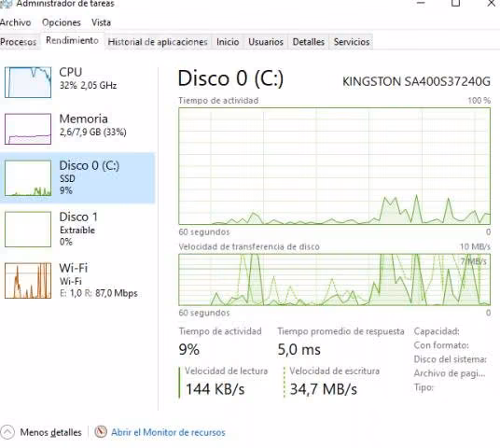Switch to the Servicios tab
Viewport: 500px width, 448px height.
coord(352,42)
